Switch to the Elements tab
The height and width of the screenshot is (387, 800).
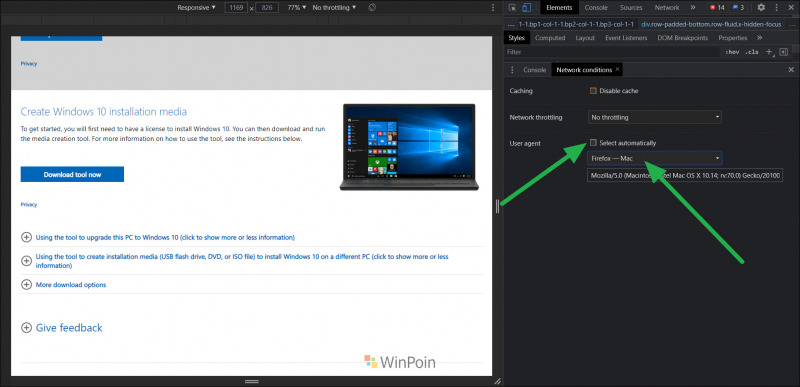click(x=559, y=8)
